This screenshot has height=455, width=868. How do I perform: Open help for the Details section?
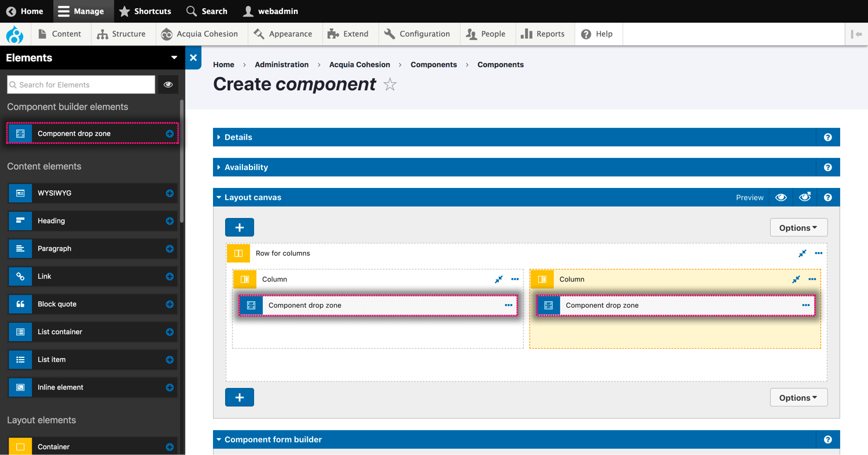pyautogui.click(x=827, y=137)
